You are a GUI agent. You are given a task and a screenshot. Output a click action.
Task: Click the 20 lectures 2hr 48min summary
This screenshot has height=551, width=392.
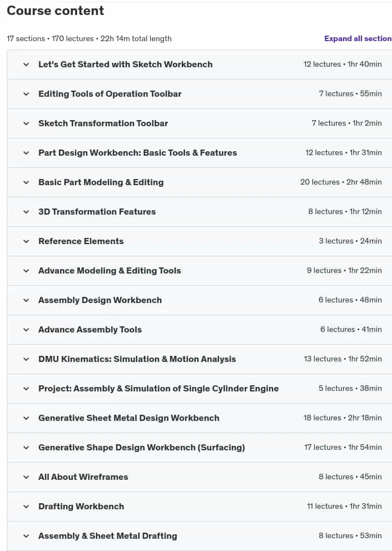coord(341,182)
